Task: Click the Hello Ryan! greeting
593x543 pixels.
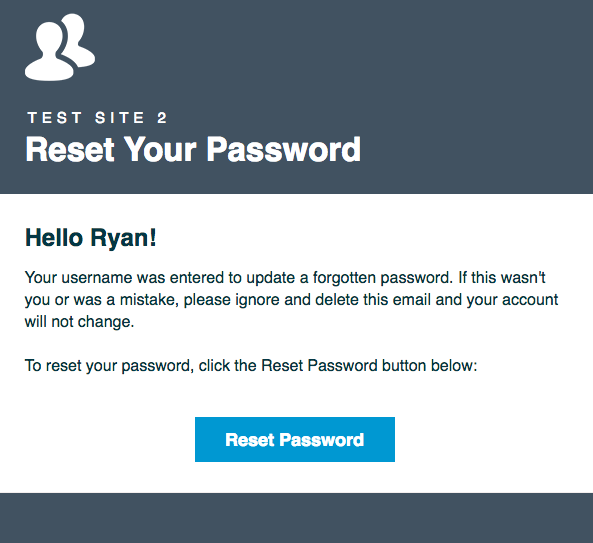Action: tap(91, 238)
